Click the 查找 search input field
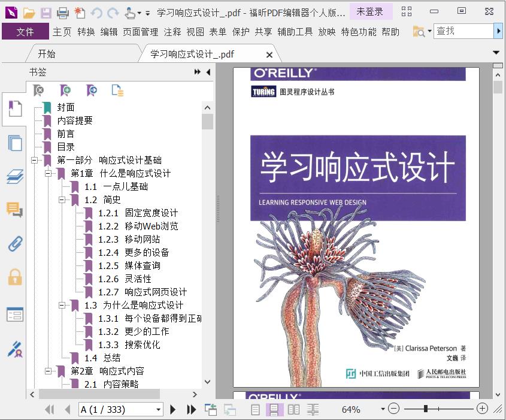The width and height of the screenshot is (506, 420). tap(463, 31)
